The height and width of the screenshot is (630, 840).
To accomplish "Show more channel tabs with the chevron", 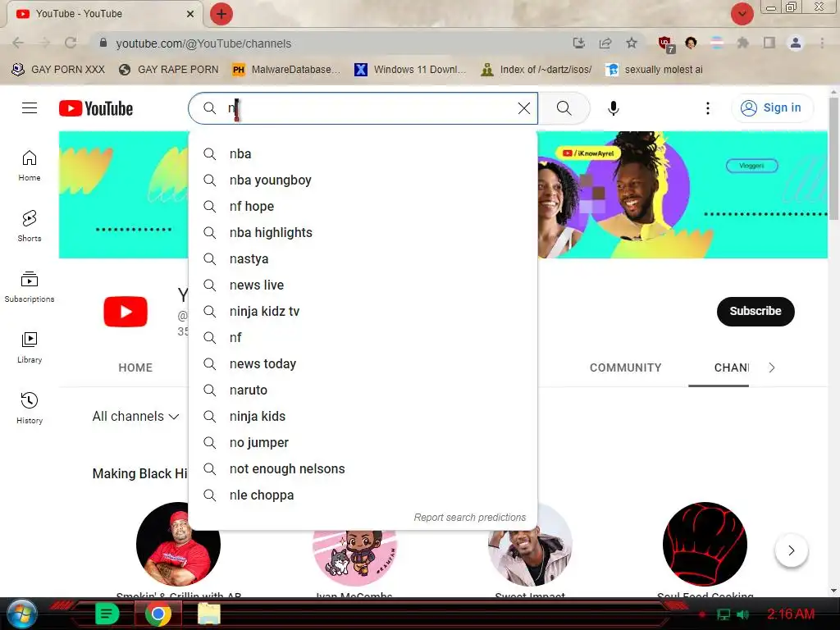I will pos(771,367).
